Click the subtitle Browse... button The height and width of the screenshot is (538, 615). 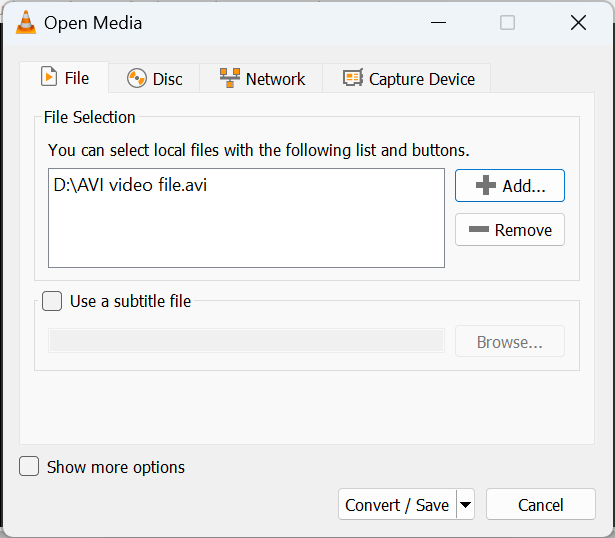509,341
